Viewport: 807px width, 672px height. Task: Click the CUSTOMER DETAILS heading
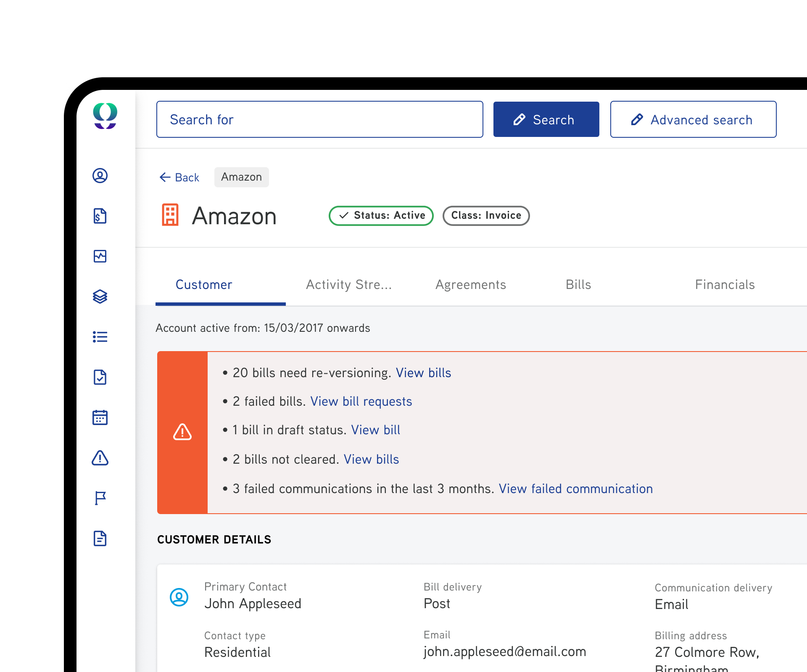[x=214, y=540]
